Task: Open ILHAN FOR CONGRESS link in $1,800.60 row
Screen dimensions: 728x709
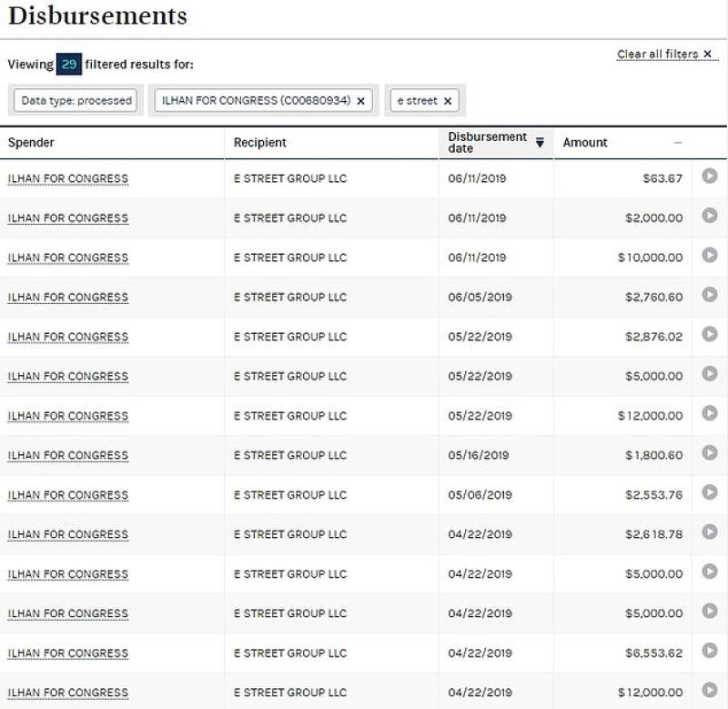Action: pyautogui.click(x=67, y=455)
